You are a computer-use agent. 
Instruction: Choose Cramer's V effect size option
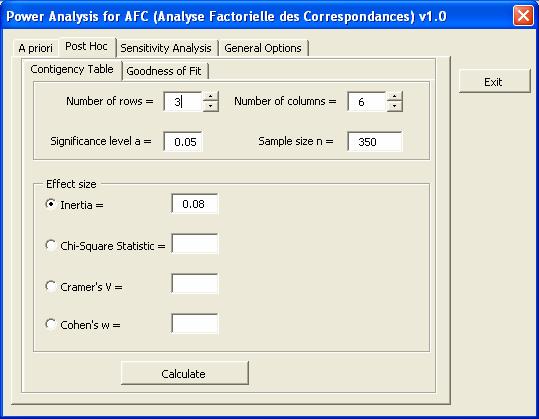(51, 286)
